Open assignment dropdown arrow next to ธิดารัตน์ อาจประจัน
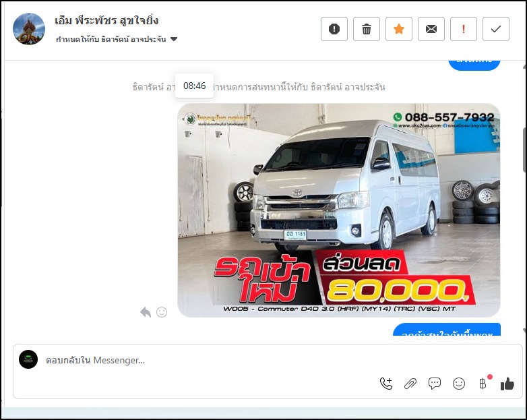527x420 pixels. [174, 39]
